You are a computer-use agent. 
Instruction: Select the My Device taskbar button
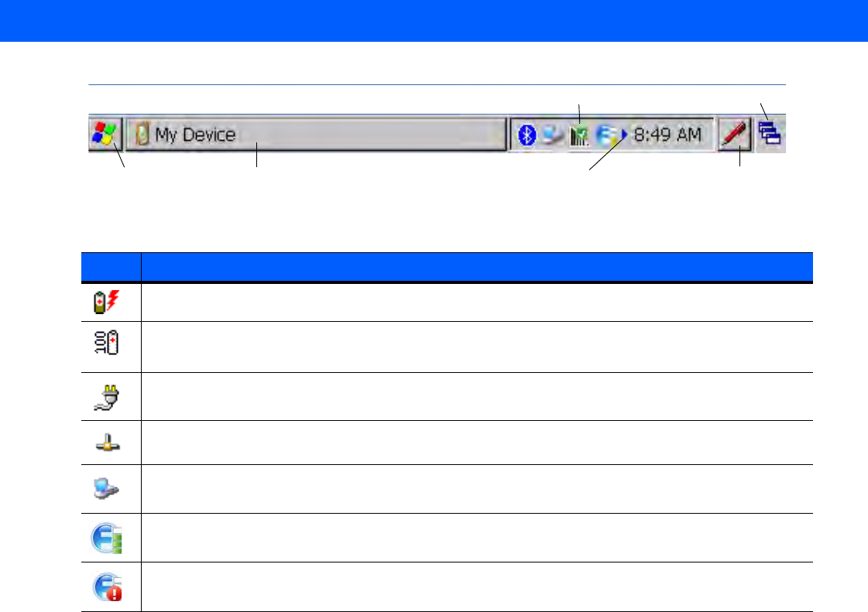tap(316, 134)
